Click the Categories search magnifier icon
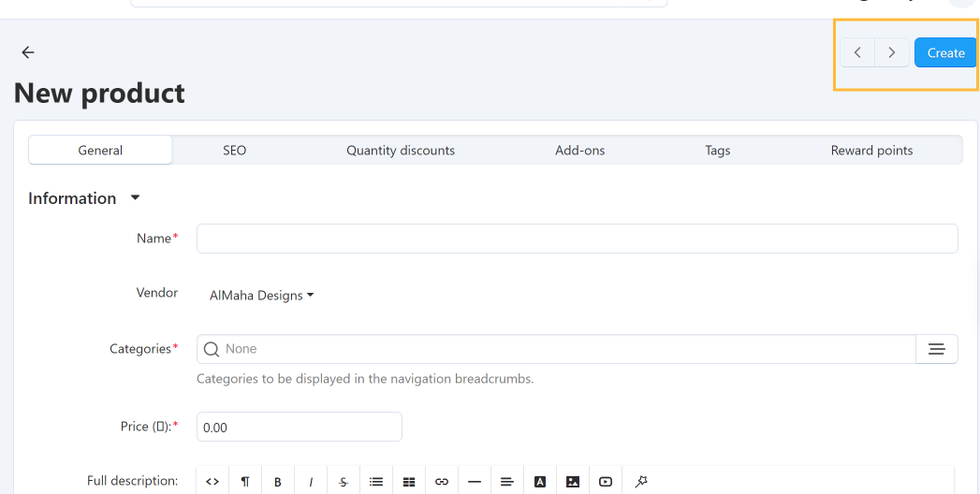This screenshot has width=980, height=494. 212,349
